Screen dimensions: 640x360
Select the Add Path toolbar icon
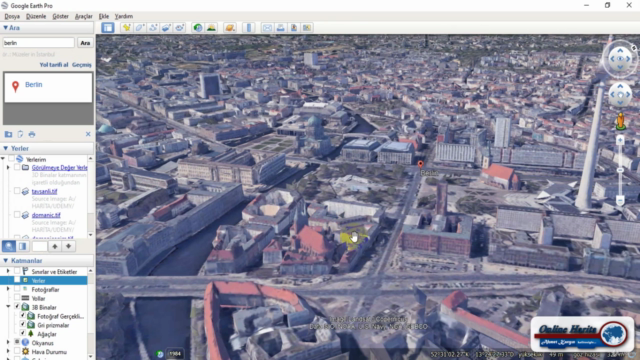point(153,28)
